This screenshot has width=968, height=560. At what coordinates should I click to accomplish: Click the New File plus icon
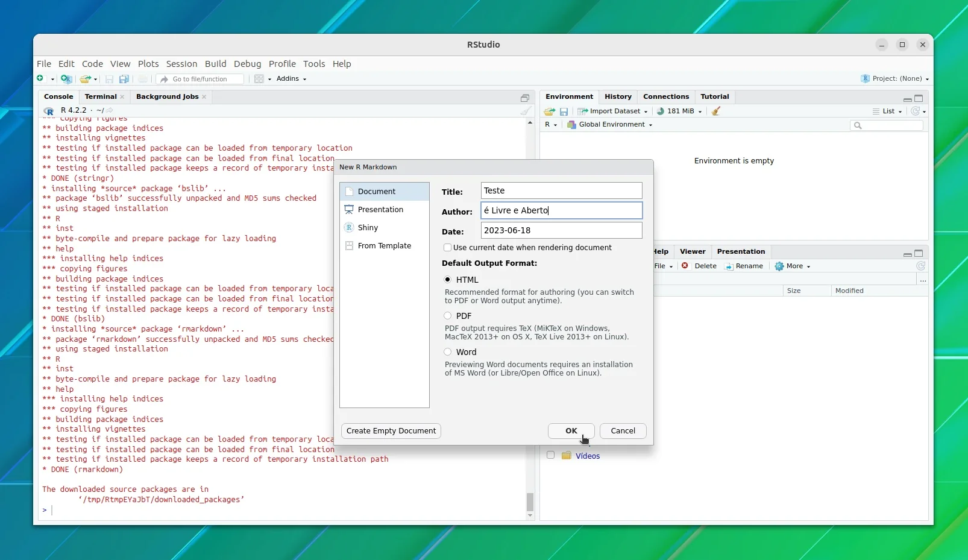[40, 79]
